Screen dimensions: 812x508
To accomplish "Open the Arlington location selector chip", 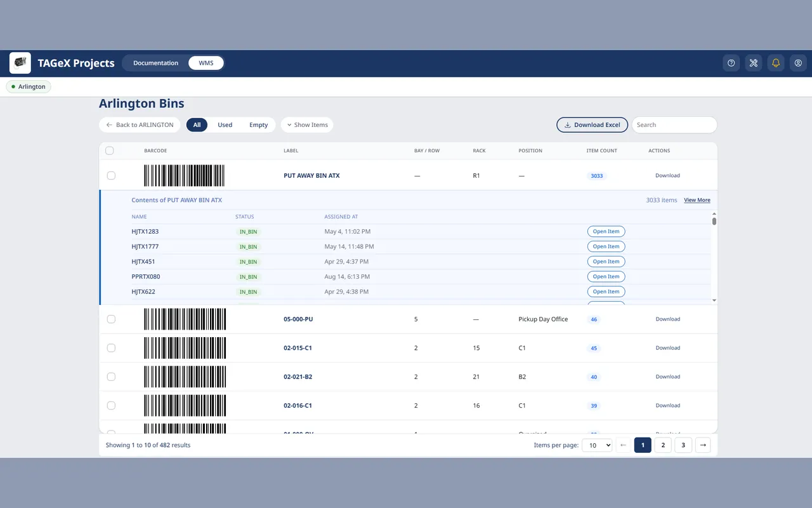I will pyautogui.click(x=29, y=86).
